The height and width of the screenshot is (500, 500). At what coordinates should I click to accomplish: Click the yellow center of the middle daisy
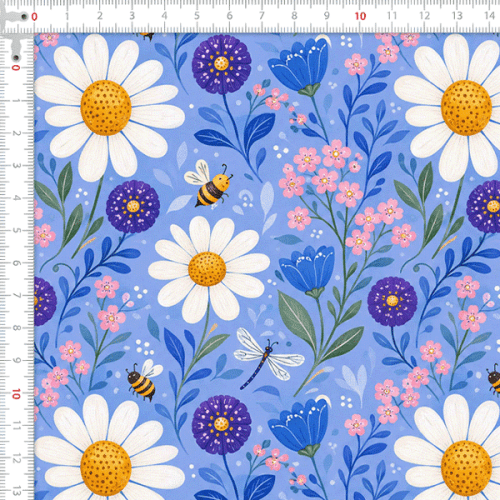pos(207,269)
